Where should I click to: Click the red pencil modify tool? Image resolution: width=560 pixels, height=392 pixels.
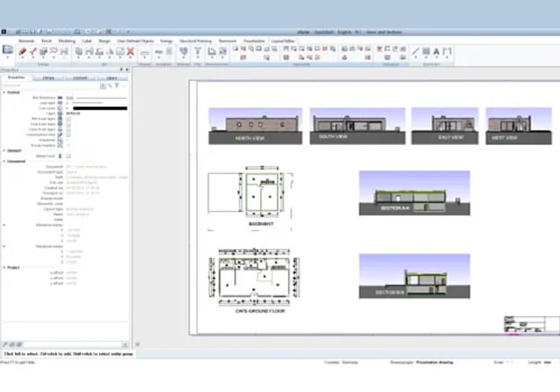22,51
